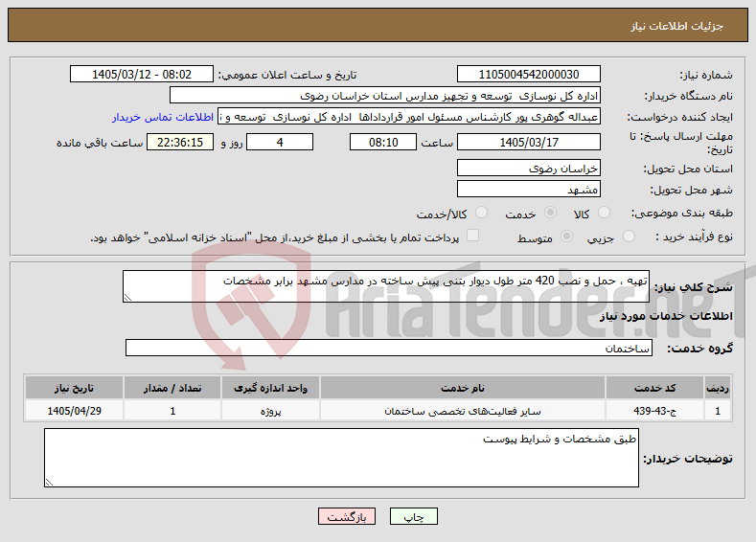Select the کالا/خدمت radio button
Screen dimensions: 756x542
tap(481, 213)
